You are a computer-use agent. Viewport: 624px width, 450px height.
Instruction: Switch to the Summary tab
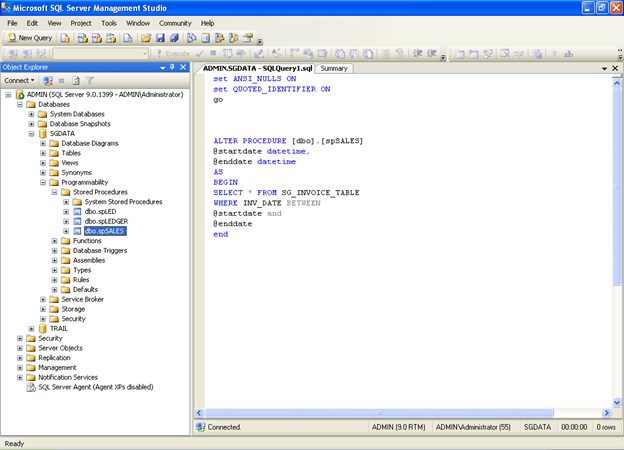tap(334, 68)
